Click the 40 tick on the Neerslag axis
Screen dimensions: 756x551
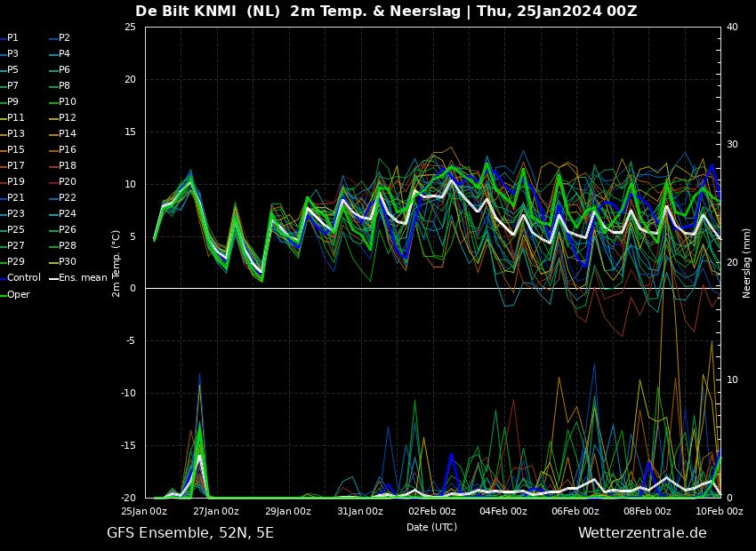tap(732, 27)
